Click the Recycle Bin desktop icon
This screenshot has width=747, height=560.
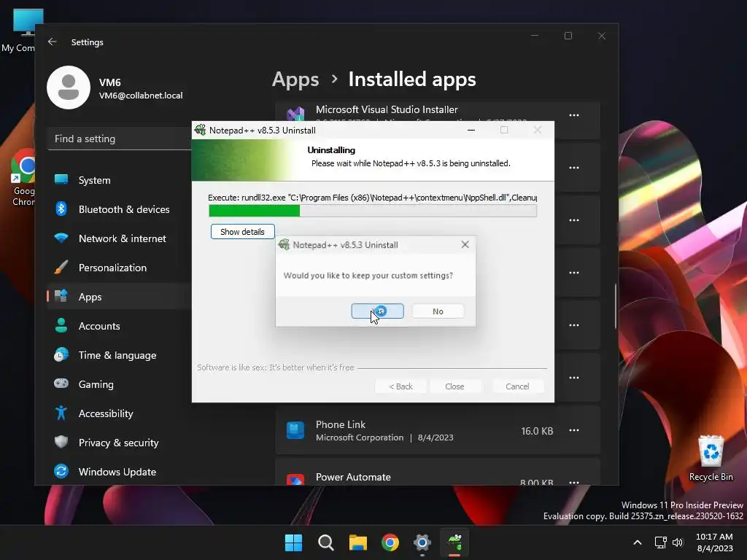pyautogui.click(x=711, y=458)
